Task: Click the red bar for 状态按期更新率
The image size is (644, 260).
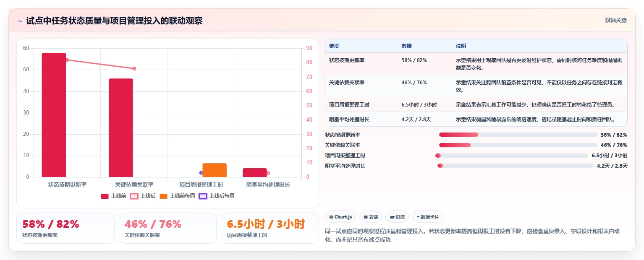Action: click(x=54, y=115)
